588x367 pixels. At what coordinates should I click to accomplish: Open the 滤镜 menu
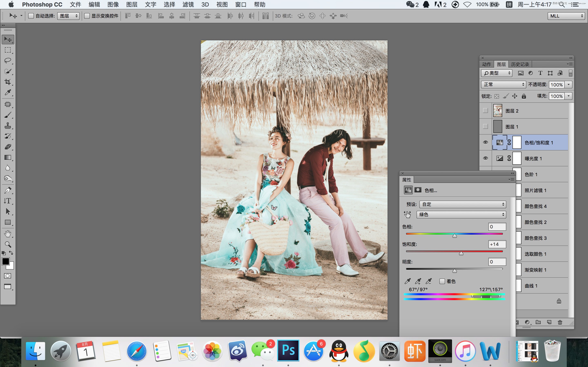(188, 5)
